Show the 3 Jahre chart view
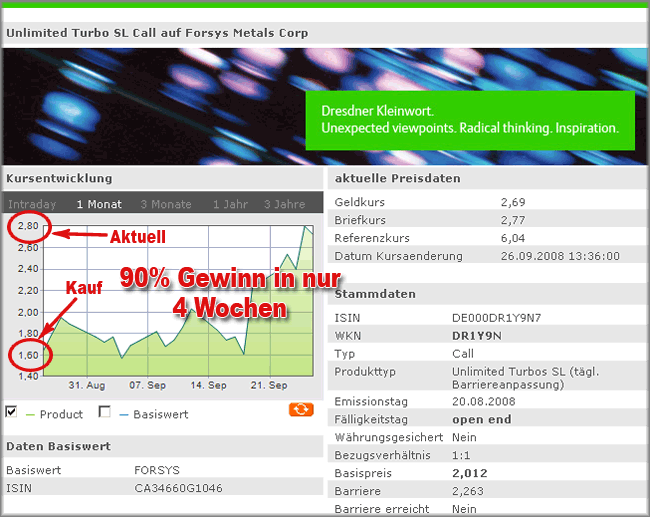This screenshot has height=517, width=650. point(284,204)
